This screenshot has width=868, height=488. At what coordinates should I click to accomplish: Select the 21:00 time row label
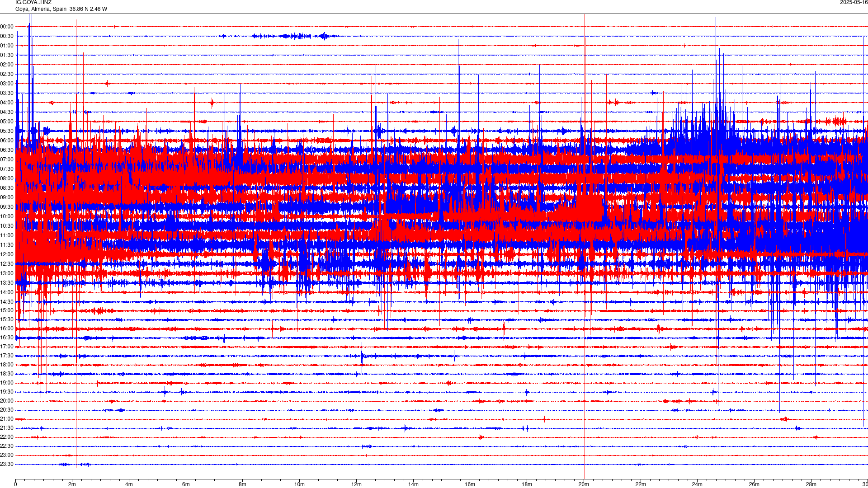7,419
